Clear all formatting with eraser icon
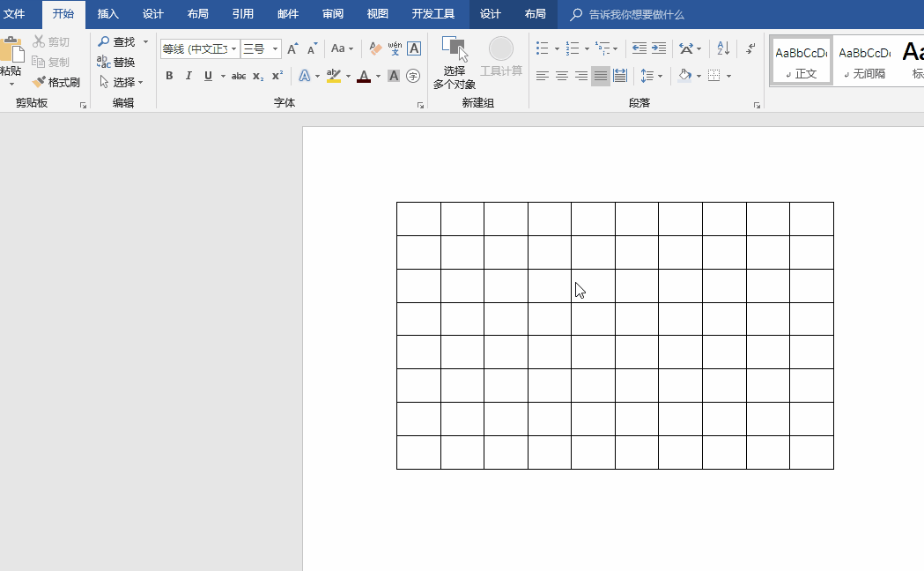Viewport: 924px width, 571px height. coord(375,48)
